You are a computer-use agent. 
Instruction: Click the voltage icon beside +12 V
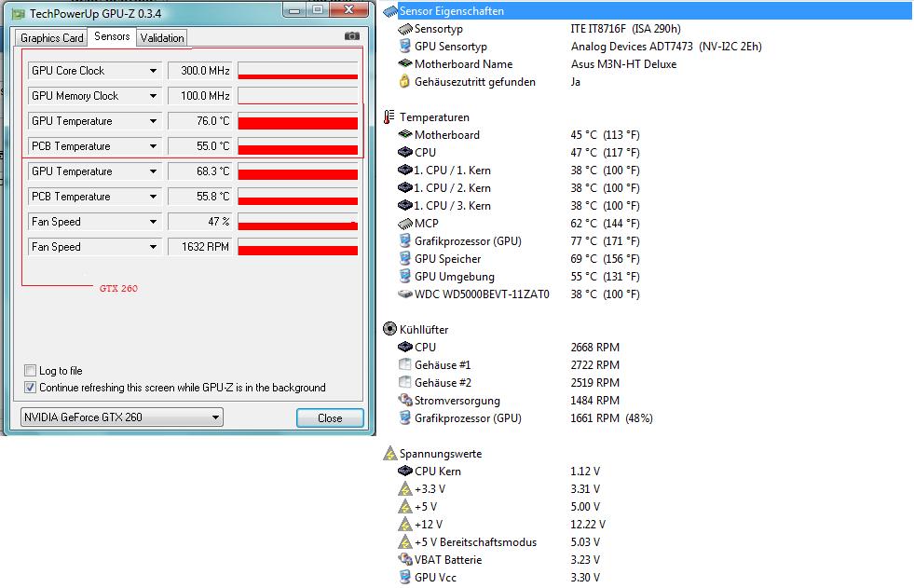point(405,524)
